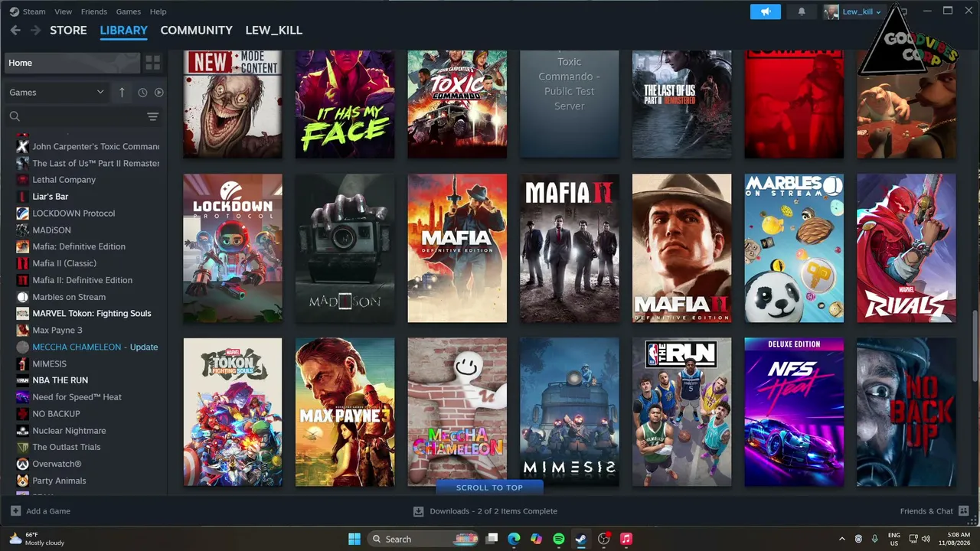Select The Outlast Trials in the sidebar
Image resolution: width=980 pixels, height=551 pixels.
[67, 447]
